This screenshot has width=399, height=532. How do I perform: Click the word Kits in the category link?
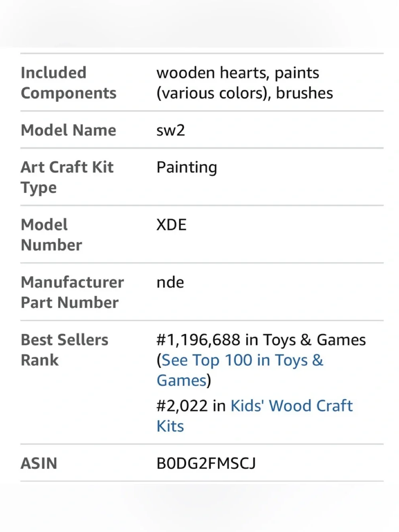click(x=170, y=426)
